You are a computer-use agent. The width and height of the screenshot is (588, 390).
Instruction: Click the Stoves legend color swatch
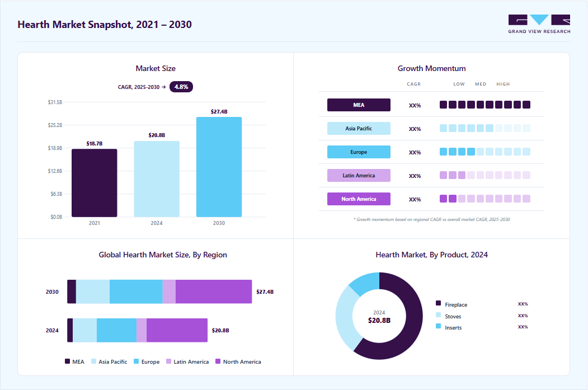point(439,314)
